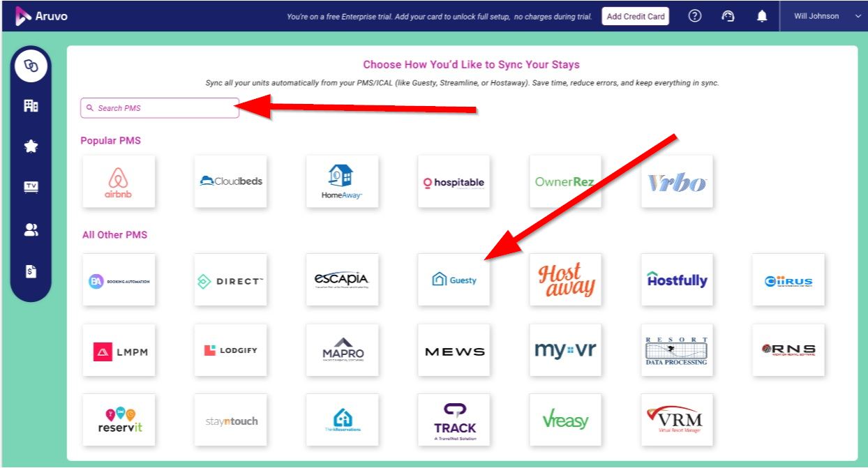Choose the RNS PMS card
The width and height of the screenshot is (868, 468).
tap(788, 350)
